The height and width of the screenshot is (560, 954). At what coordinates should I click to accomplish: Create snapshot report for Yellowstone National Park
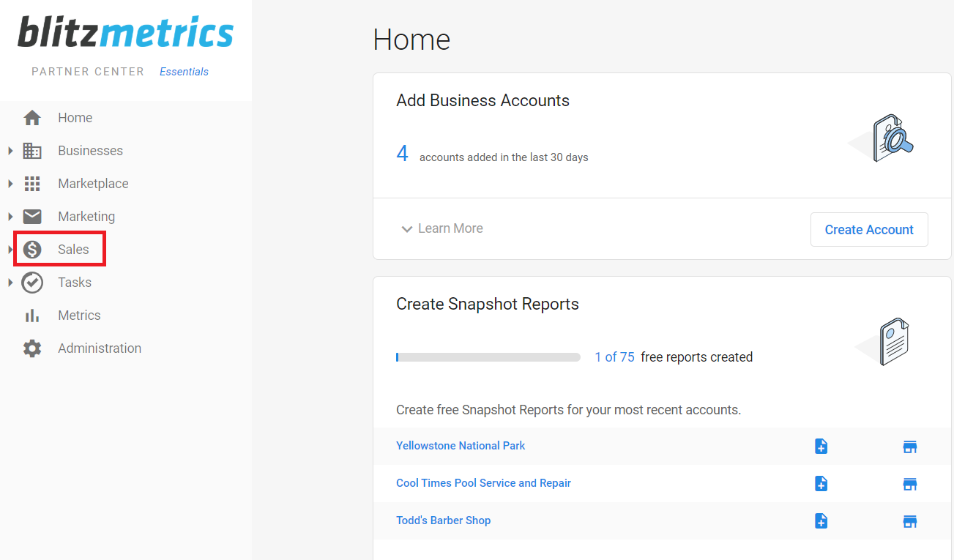click(x=821, y=447)
